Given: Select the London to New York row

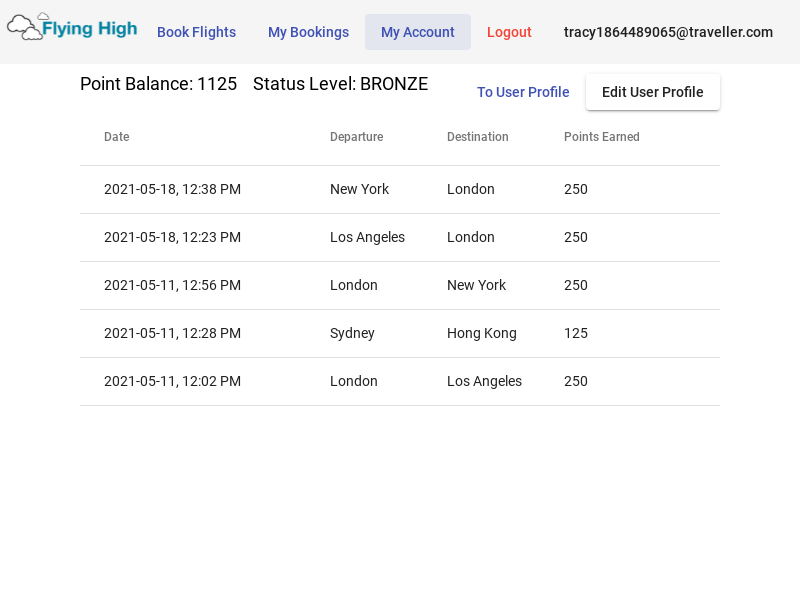Looking at the screenshot, I should pos(400,285).
